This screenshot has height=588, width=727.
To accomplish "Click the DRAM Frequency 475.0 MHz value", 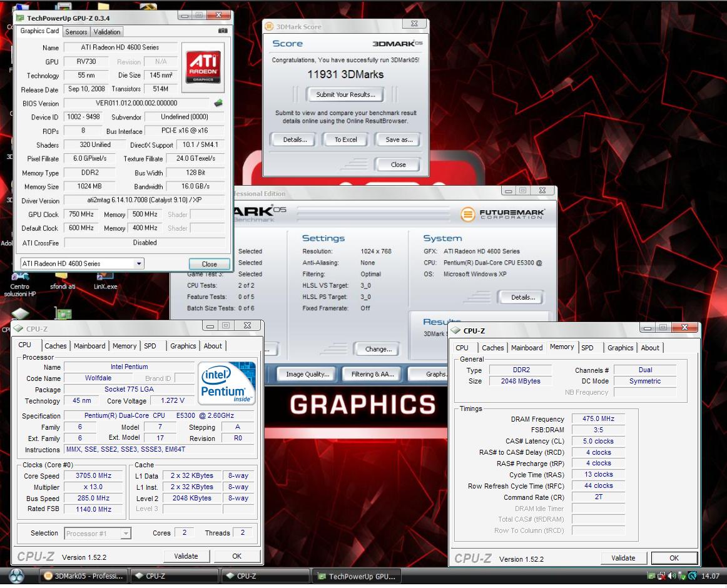I will (x=598, y=418).
